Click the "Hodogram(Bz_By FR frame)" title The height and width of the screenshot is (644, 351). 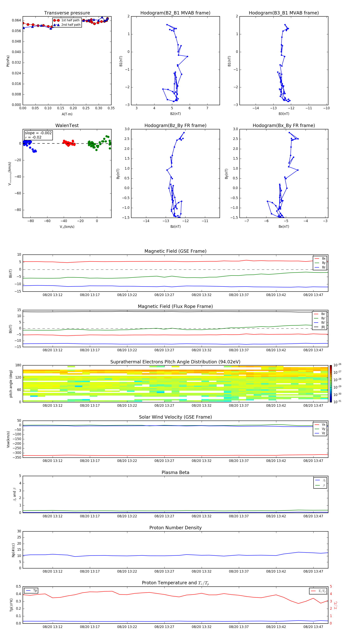coord(175,125)
